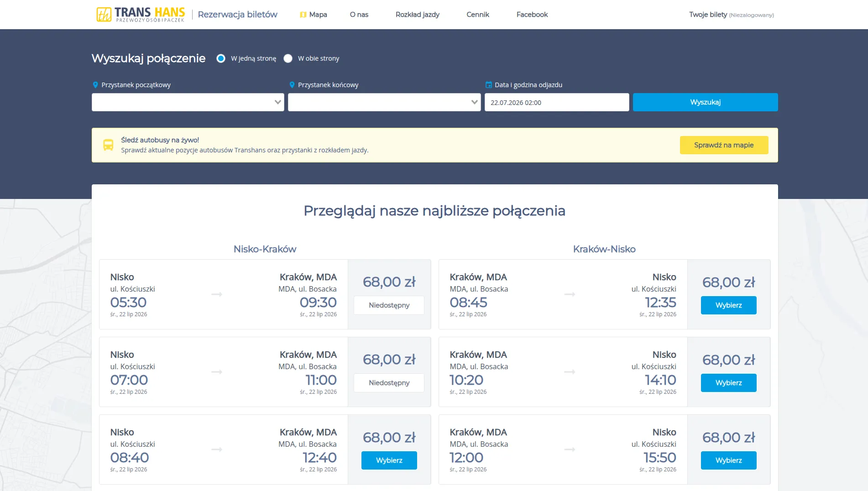Open the Rozkład jazdy menu item
This screenshot has width=868, height=491.
click(417, 15)
